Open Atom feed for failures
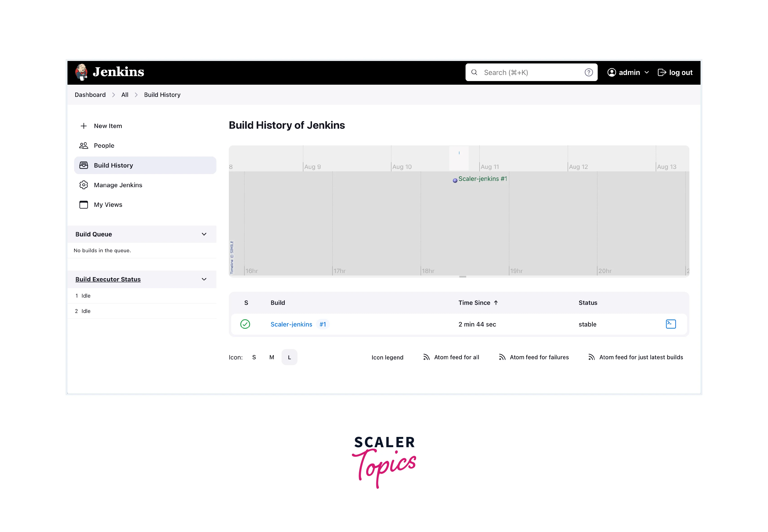Screen dimensions: 768x532 pyautogui.click(x=539, y=357)
